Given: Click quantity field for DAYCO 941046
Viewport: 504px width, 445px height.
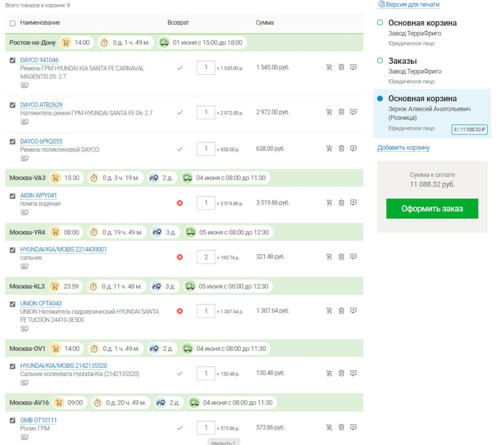Looking at the screenshot, I should [206, 68].
